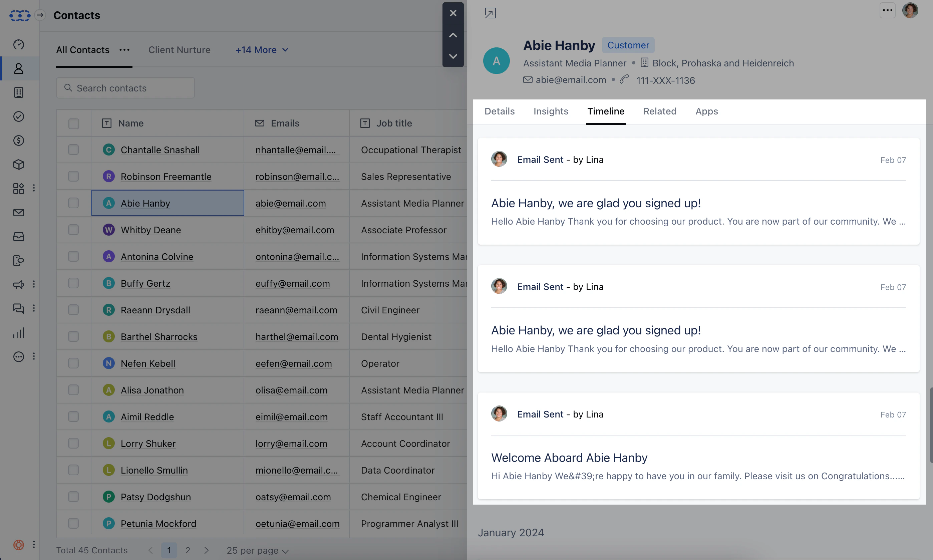Open the help sidebar submenu dots
The width and height of the screenshot is (933, 560).
tap(34, 544)
